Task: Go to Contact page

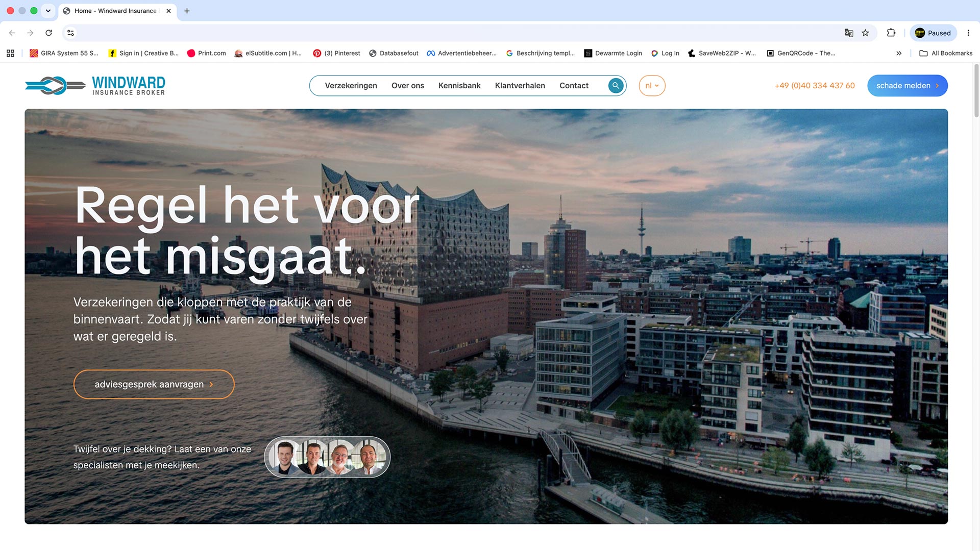Action: point(574,86)
